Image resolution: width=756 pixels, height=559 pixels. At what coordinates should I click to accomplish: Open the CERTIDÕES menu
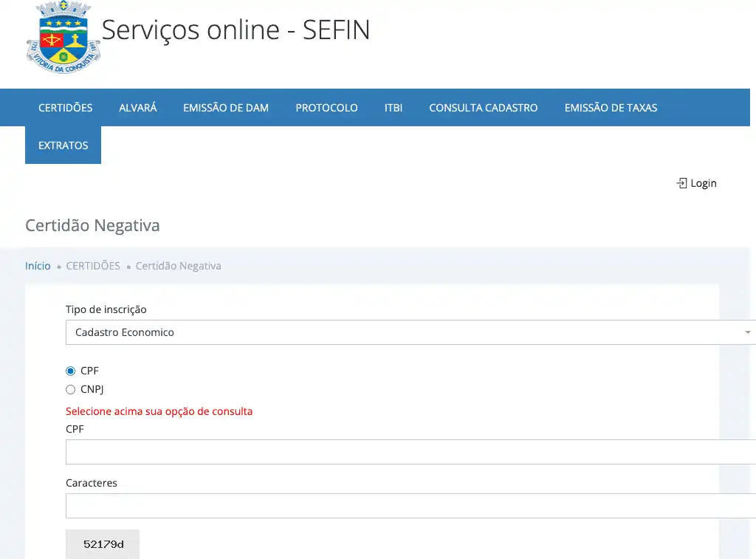(x=66, y=108)
